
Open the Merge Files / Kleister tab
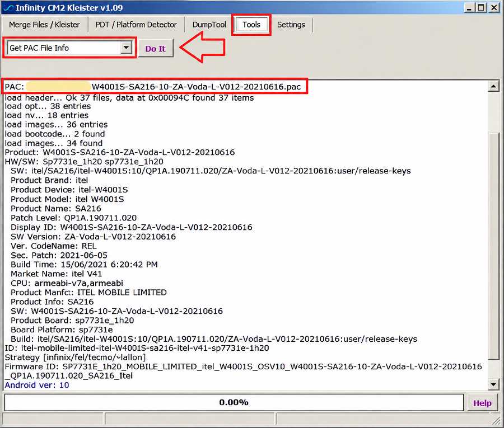click(44, 25)
